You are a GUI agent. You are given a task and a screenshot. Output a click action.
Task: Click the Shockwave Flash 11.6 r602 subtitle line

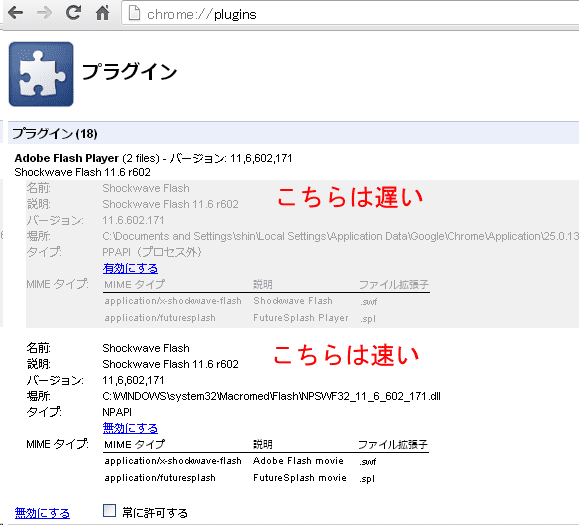tap(82, 172)
